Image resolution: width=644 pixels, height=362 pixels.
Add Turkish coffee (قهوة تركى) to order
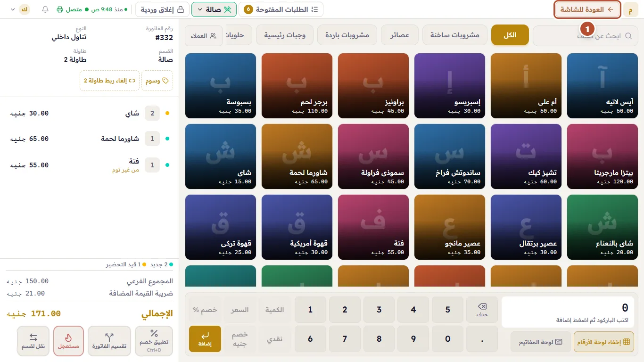(221, 227)
